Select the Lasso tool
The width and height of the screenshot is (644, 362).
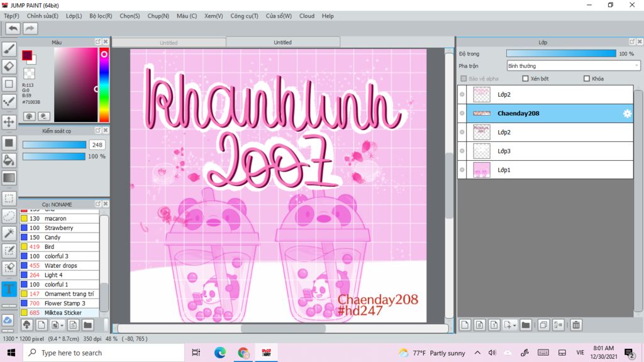pos(9,216)
